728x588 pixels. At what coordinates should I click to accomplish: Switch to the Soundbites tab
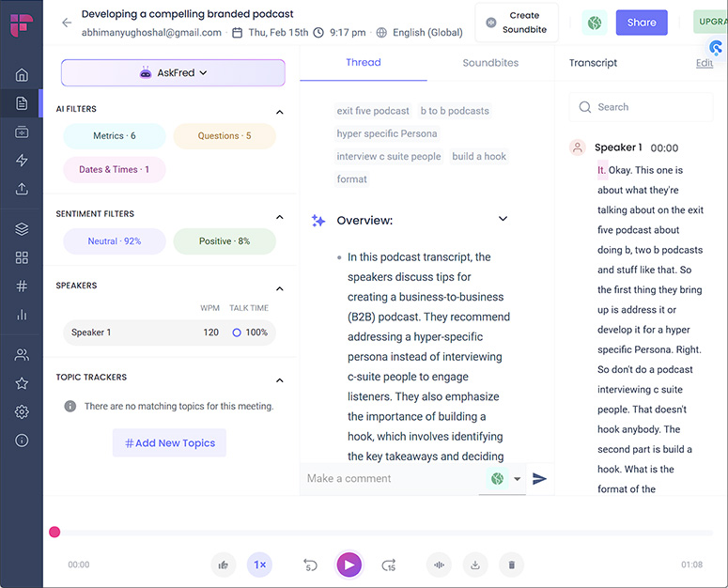click(x=490, y=63)
